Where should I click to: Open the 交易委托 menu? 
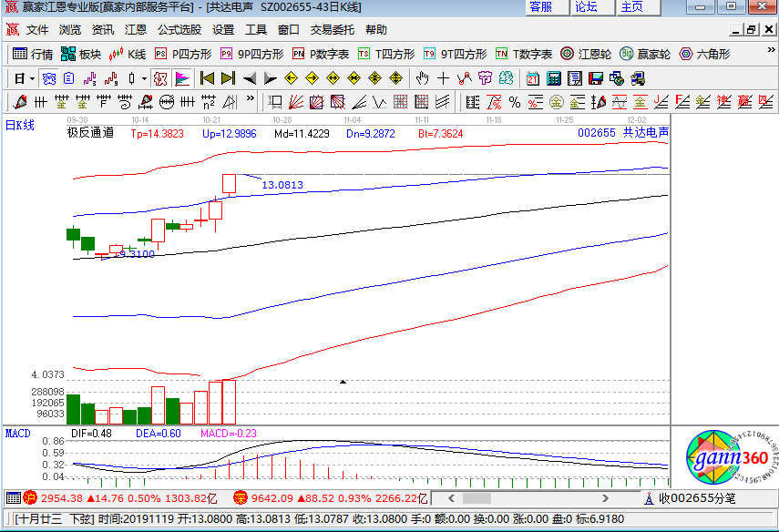[x=333, y=30]
